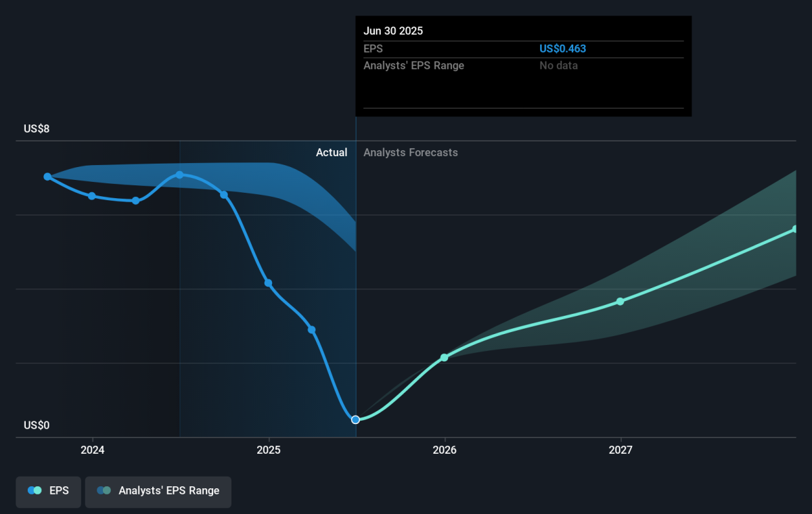Screen dimensions: 812x514
Task: Select the last forecast point at the right edge
Action: pyautogui.click(x=795, y=229)
